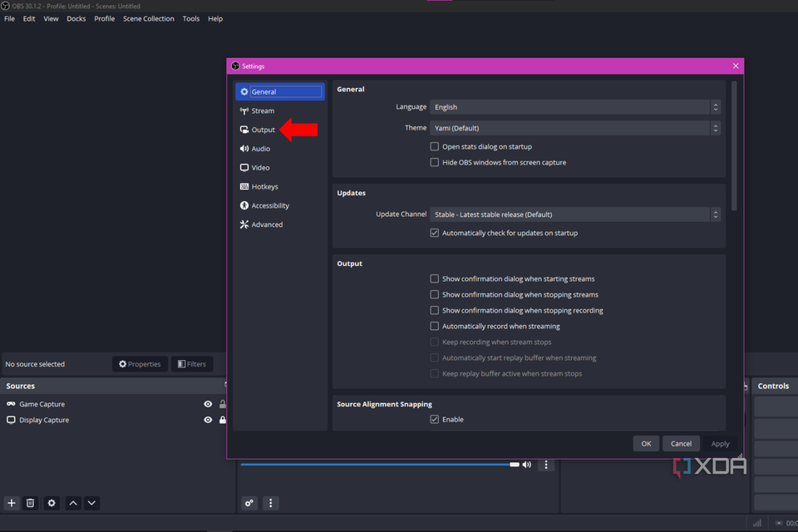Screen dimensions: 798x532
Task: Uncheck Automatically check for updates on startup
Action: 434,233
